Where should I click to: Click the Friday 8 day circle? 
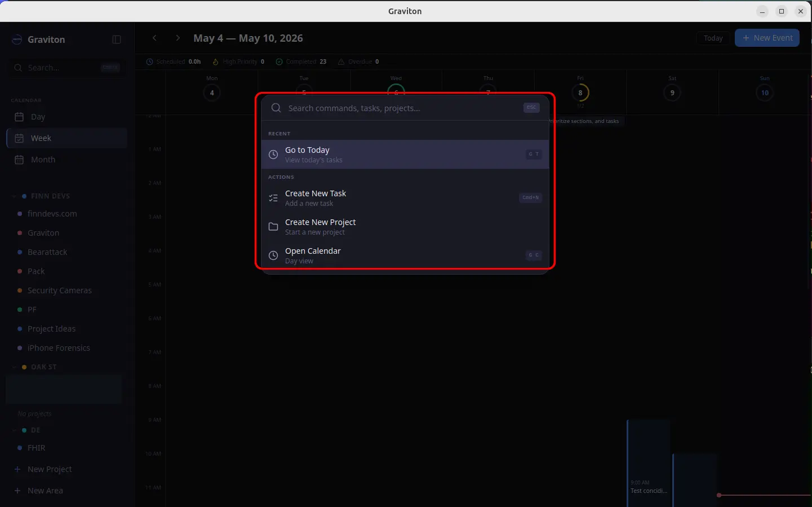coord(580,92)
